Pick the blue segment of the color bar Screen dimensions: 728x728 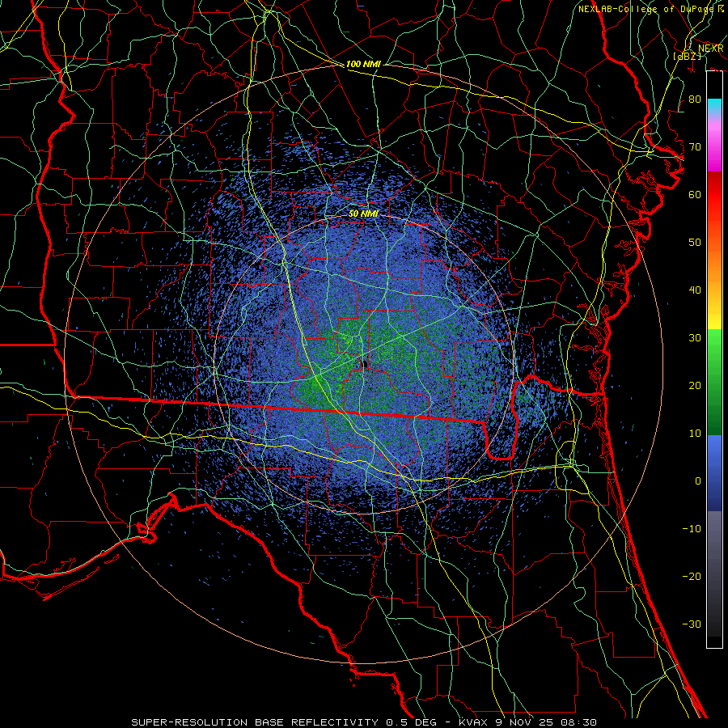[x=714, y=473]
